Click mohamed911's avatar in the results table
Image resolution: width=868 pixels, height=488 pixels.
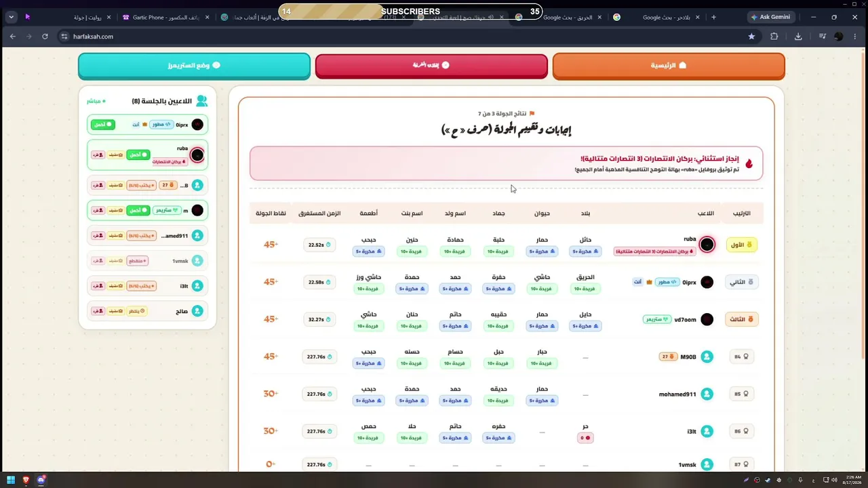(707, 394)
